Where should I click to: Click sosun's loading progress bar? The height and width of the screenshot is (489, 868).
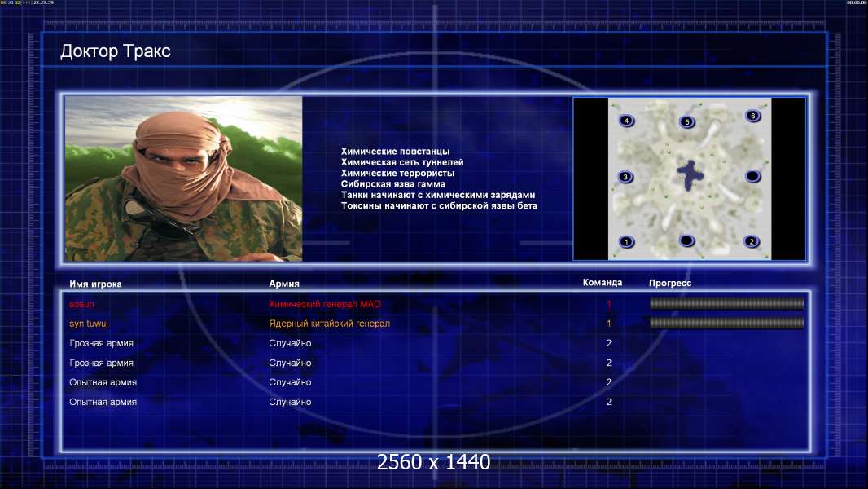tap(726, 304)
